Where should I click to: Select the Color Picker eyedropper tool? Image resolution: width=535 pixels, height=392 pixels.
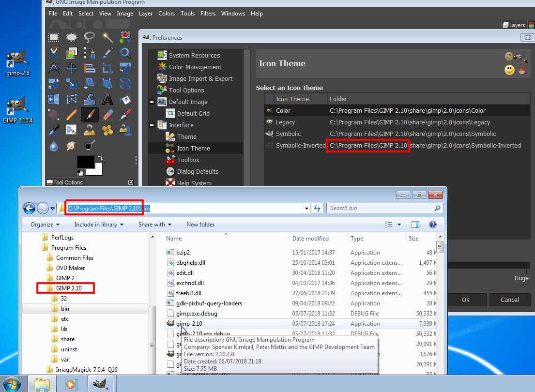click(x=107, y=53)
